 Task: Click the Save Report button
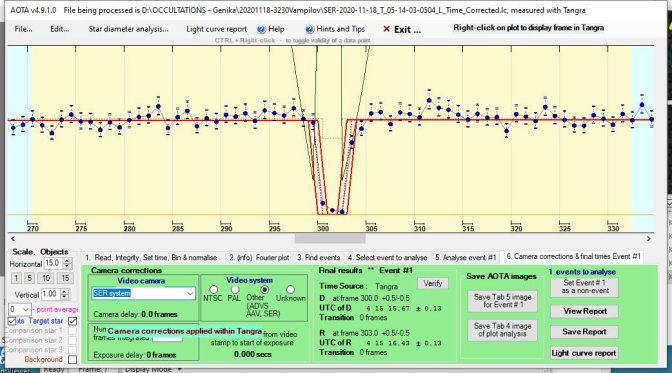click(585, 332)
